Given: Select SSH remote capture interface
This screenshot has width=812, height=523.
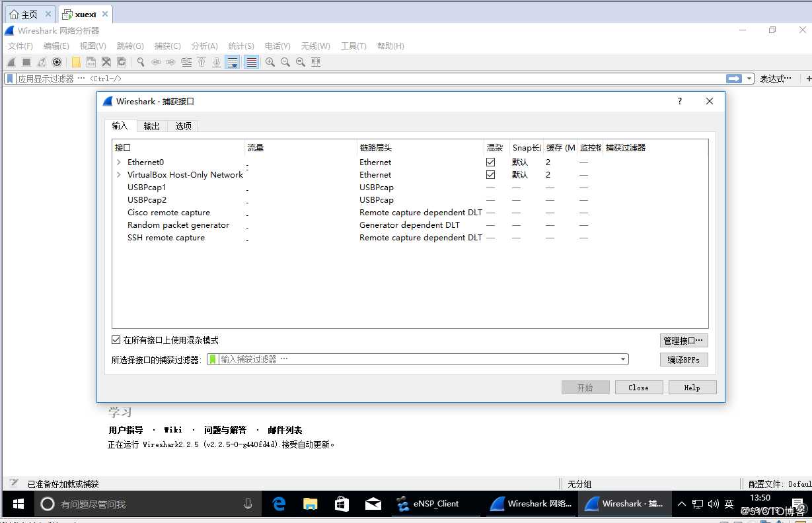Looking at the screenshot, I should tap(410, 238).
